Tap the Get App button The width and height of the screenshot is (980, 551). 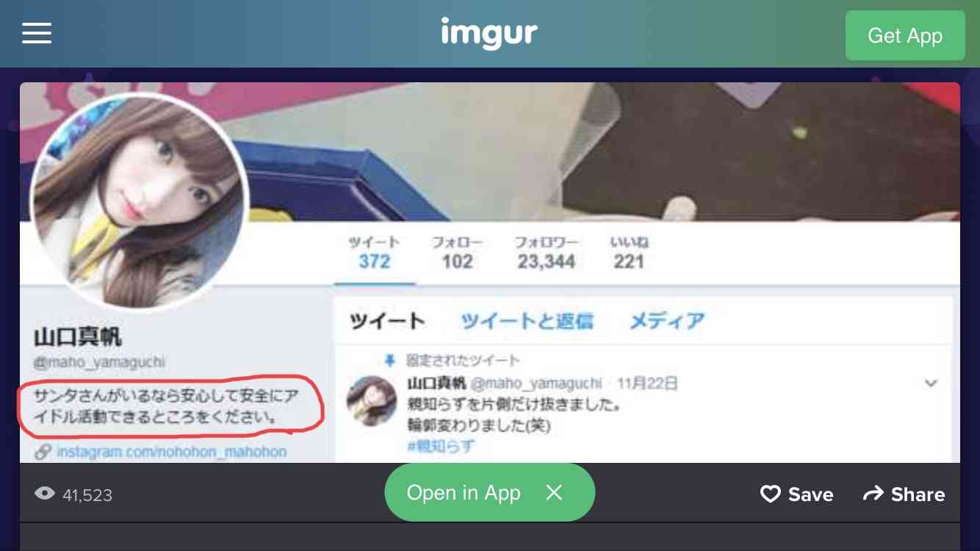905,35
